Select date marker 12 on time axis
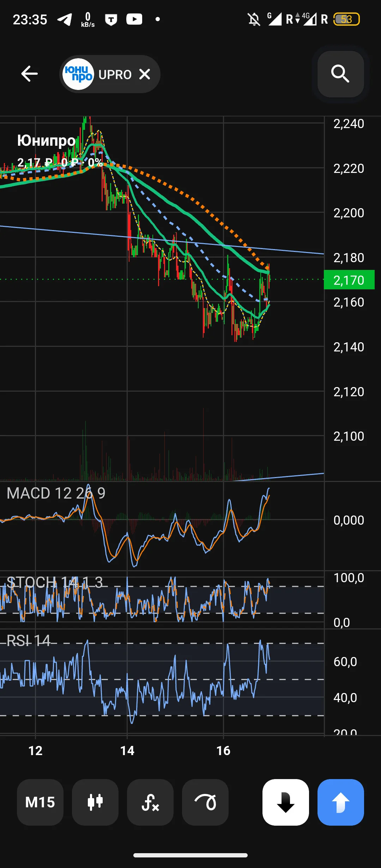This screenshot has width=381, height=868. pyautogui.click(x=35, y=751)
